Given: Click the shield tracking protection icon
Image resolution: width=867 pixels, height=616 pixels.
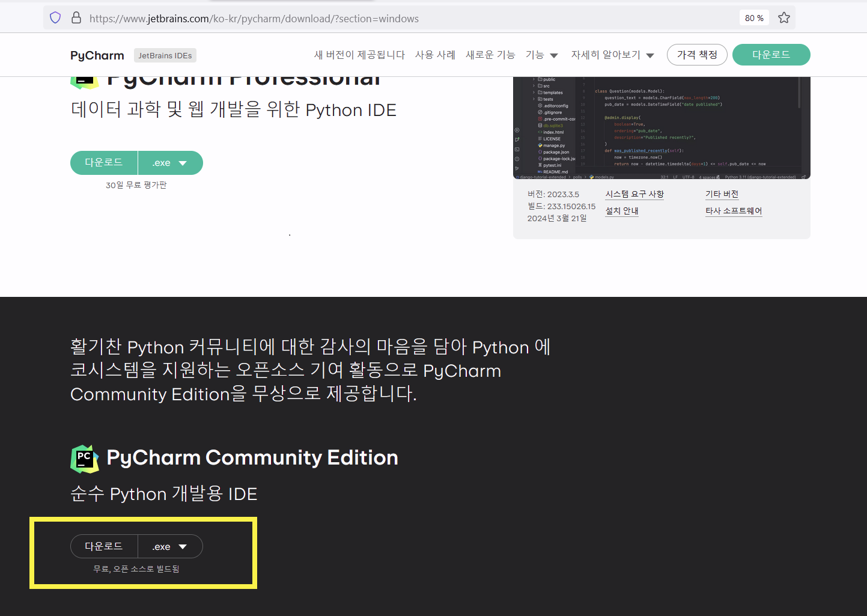Looking at the screenshot, I should 55,18.
